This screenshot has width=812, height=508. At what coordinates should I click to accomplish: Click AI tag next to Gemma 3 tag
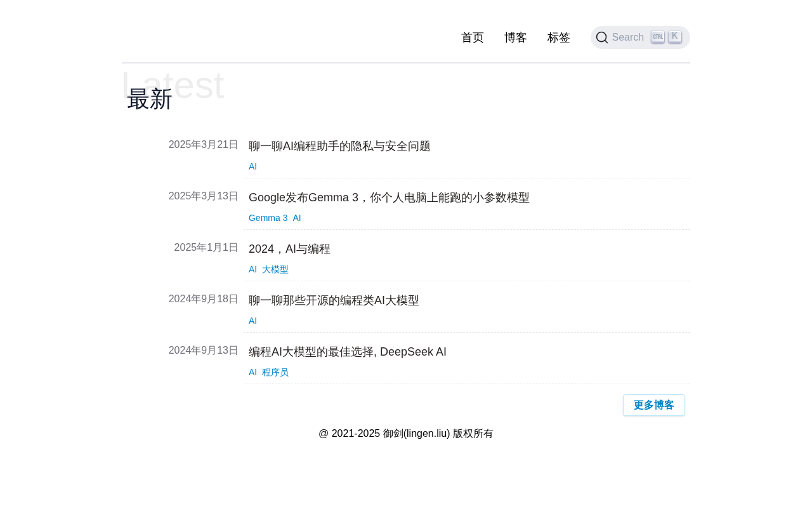[x=297, y=218]
